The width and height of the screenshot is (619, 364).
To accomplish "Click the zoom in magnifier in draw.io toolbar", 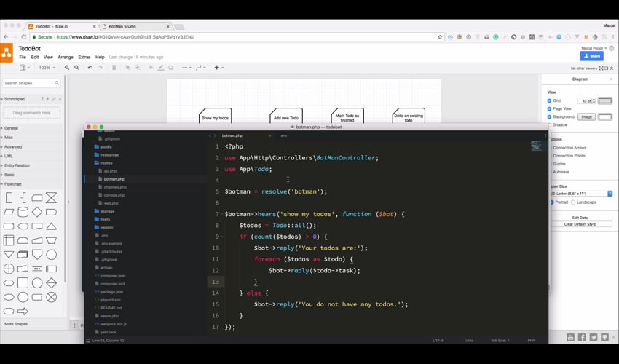I will [67, 68].
